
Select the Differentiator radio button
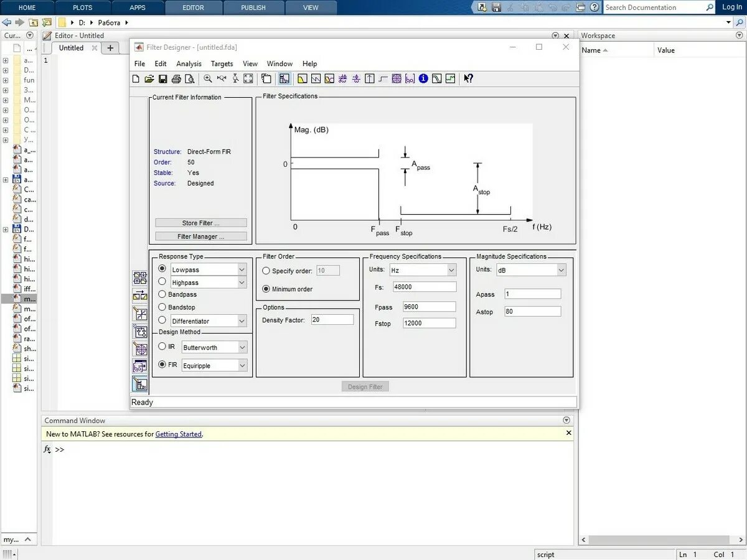[162, 320]
